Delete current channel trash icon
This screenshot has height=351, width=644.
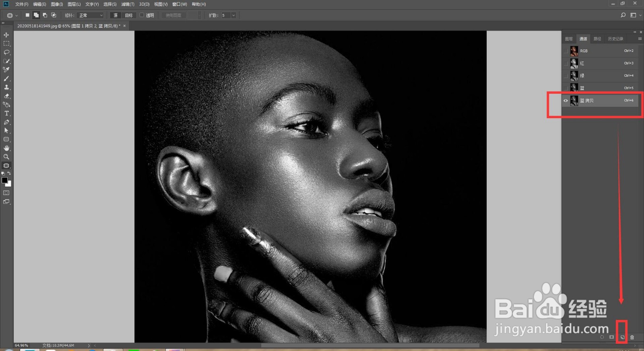point(632,337)
